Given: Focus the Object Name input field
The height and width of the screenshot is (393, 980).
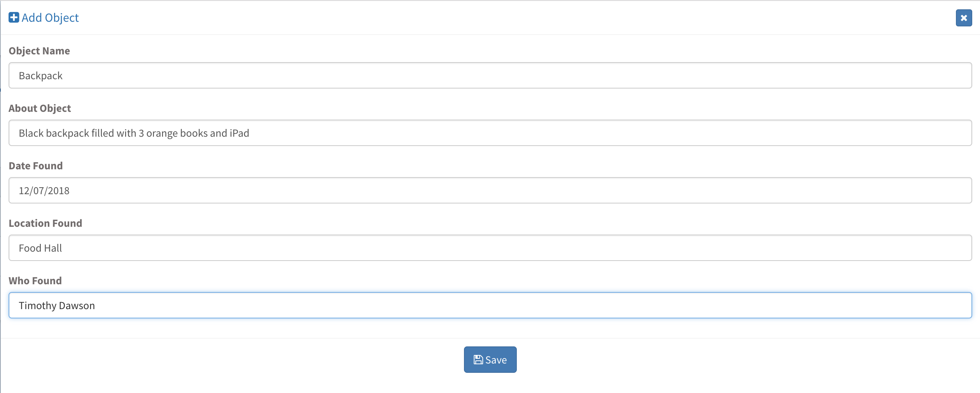Looking at the screenshot, I should 490,75.
